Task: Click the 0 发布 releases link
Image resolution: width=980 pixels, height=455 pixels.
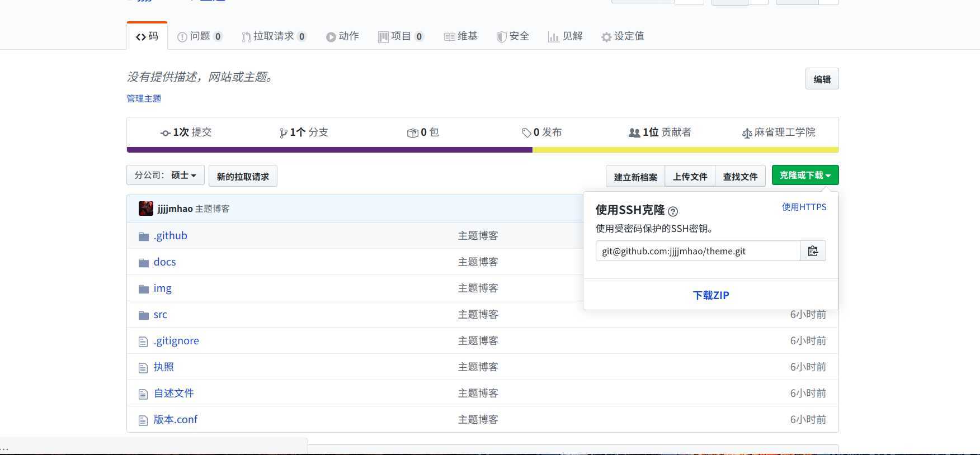Action: coord(541,132)
